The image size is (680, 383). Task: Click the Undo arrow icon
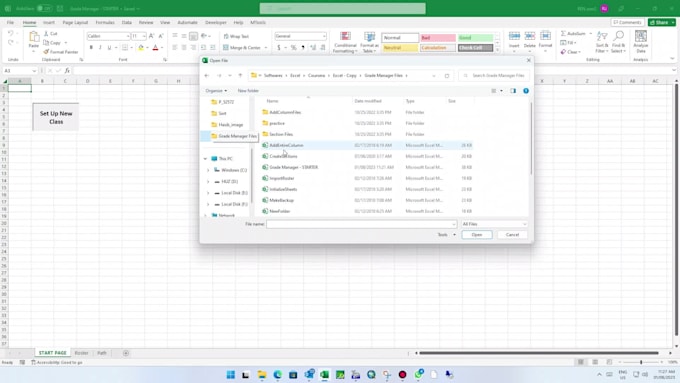click(10, 33)
